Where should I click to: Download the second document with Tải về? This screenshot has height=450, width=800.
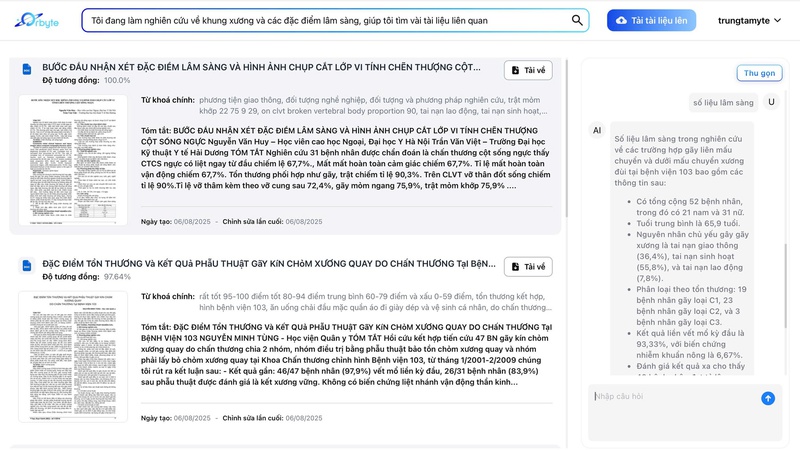pos(527,267)
